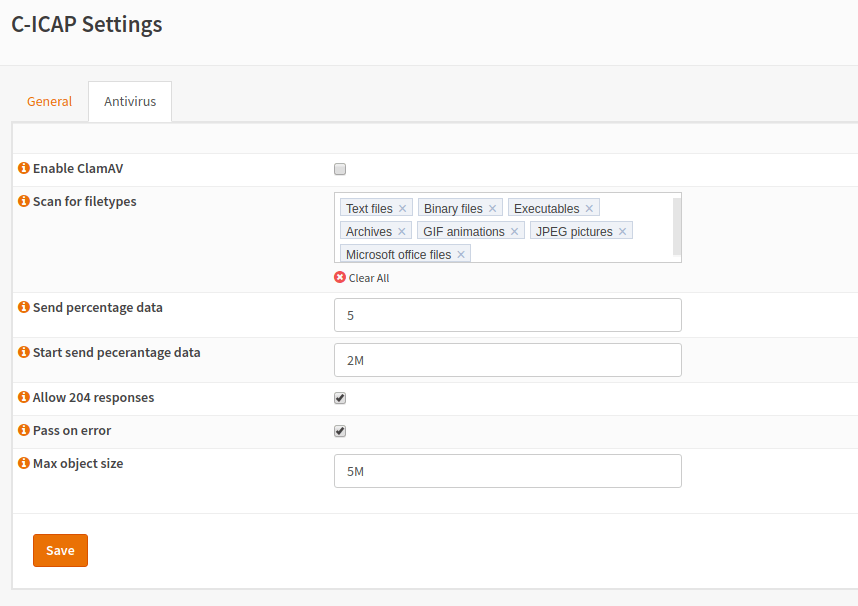858x606 pixels.
Task: Focus the Send percentage data field
Action: click(507, 315)
